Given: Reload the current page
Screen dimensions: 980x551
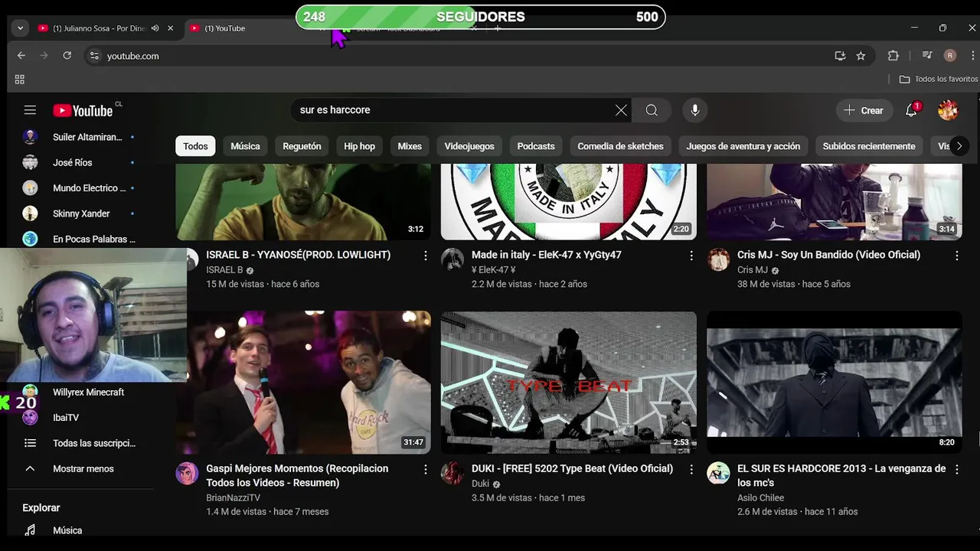Looking at the screenshot, I should click(67, 56).
